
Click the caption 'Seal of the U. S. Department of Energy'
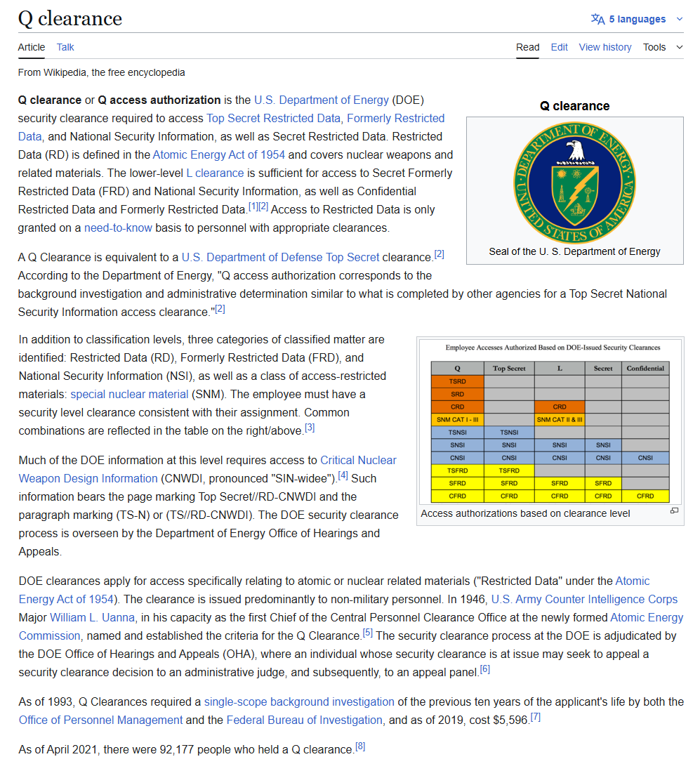(x=574, y=252)
